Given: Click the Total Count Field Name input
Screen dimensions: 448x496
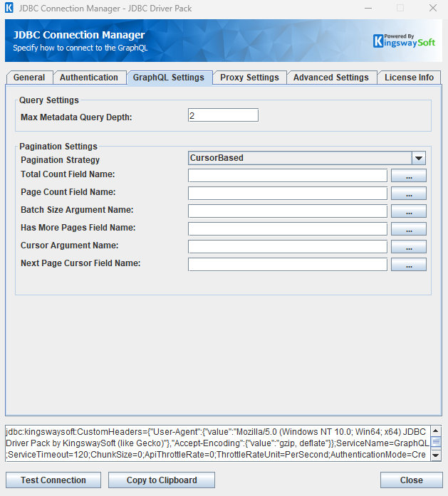Looking at the screenshot, I should [288, 176].
